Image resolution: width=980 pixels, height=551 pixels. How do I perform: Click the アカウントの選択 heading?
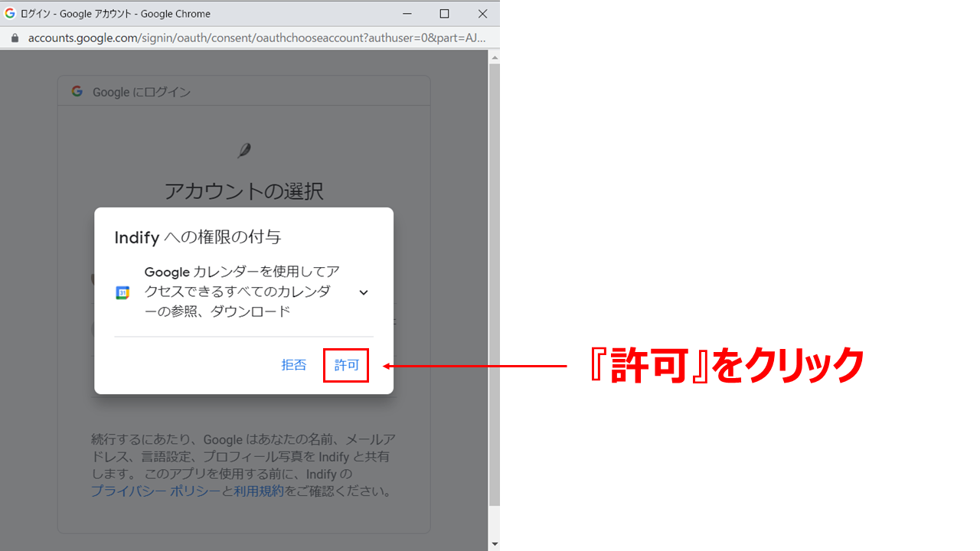click(243, 191)
